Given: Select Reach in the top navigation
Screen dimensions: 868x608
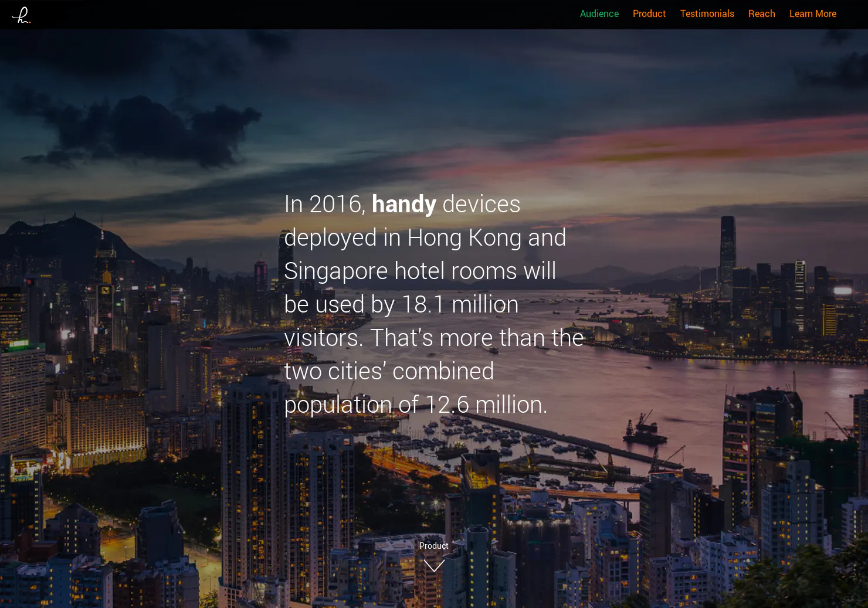Looking at the screenshot, I should (x=761, y=13).
